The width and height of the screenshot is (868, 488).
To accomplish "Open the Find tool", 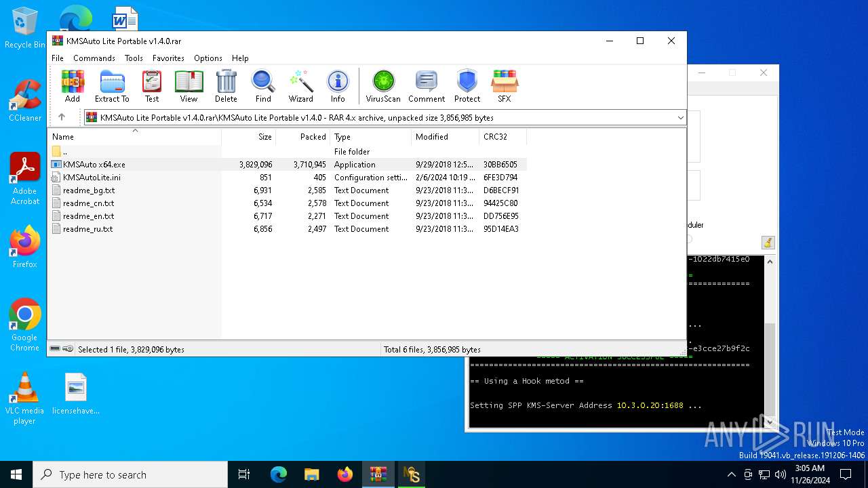I will (263, 86).
